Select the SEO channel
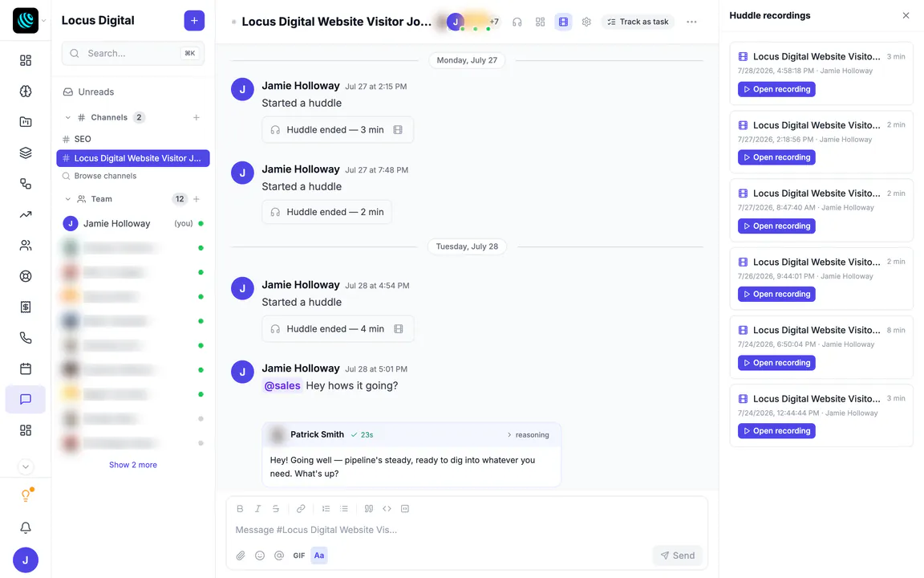Screen dimensions: 924x578 (x=133, y=139)
